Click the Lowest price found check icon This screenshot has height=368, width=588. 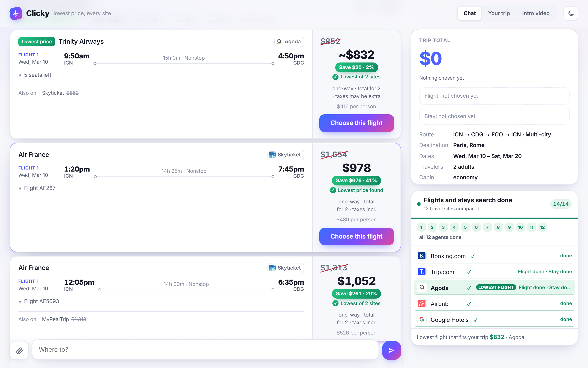(333, 190)
